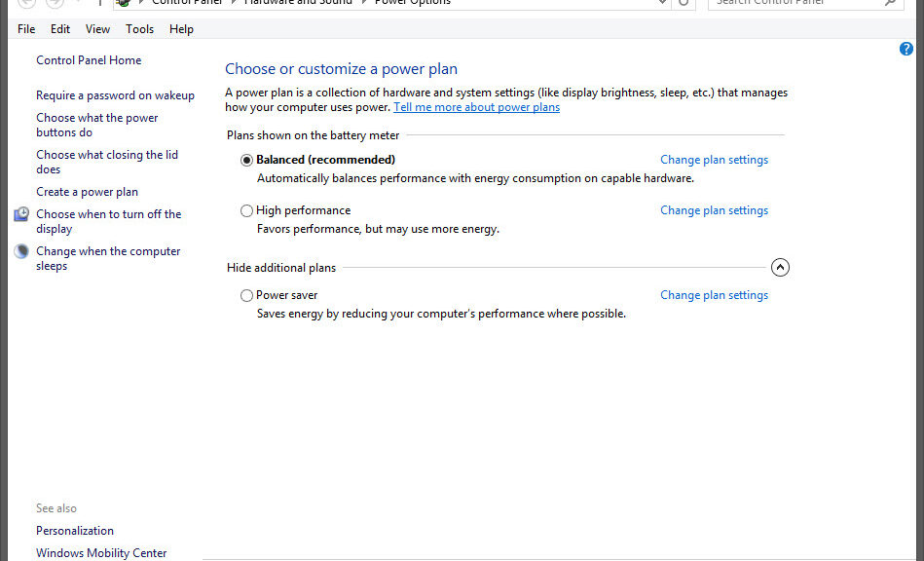The height and width of the screenshot is (561, 924).
Task: Select the Power saver plan
Action: pos(246,294)
